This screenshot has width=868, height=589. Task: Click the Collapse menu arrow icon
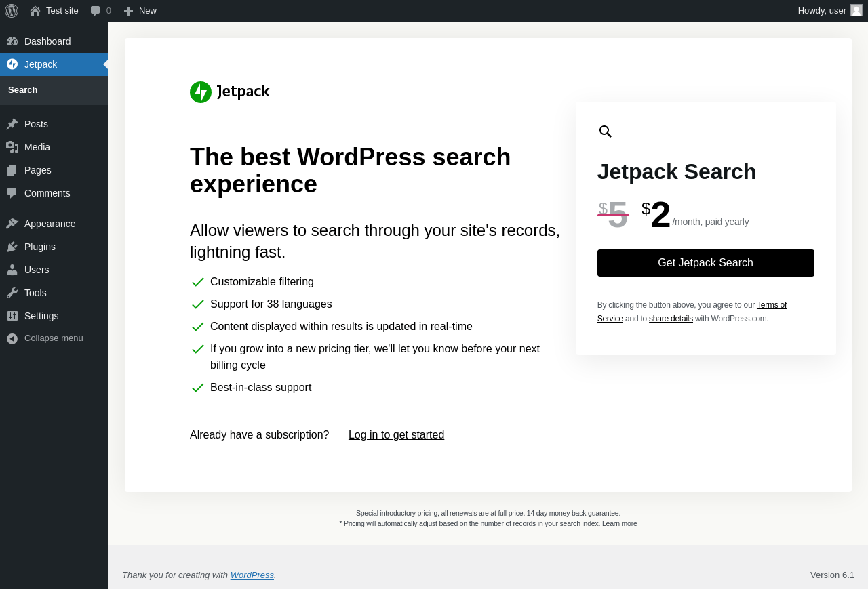(x=12, y=338)
